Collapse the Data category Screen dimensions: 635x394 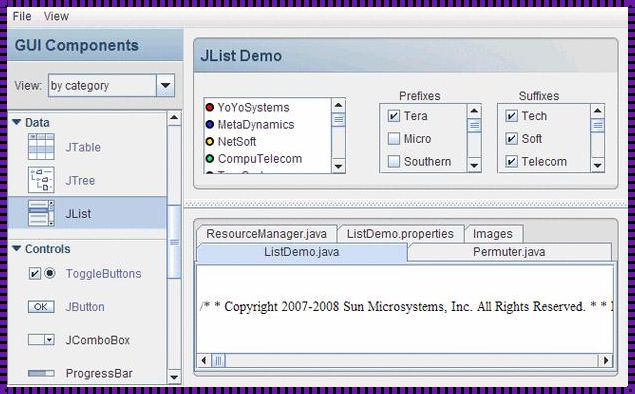pyautogui.click(x=16, y=122)
